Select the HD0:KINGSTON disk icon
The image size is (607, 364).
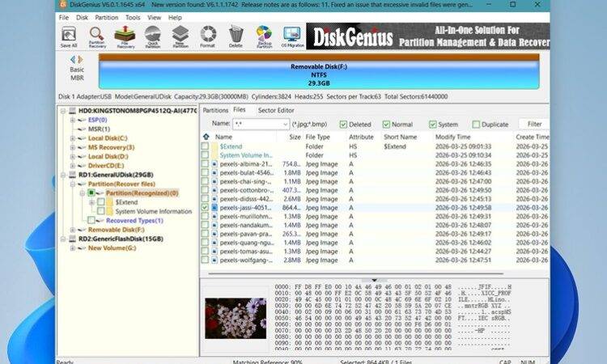click(72, 111)
